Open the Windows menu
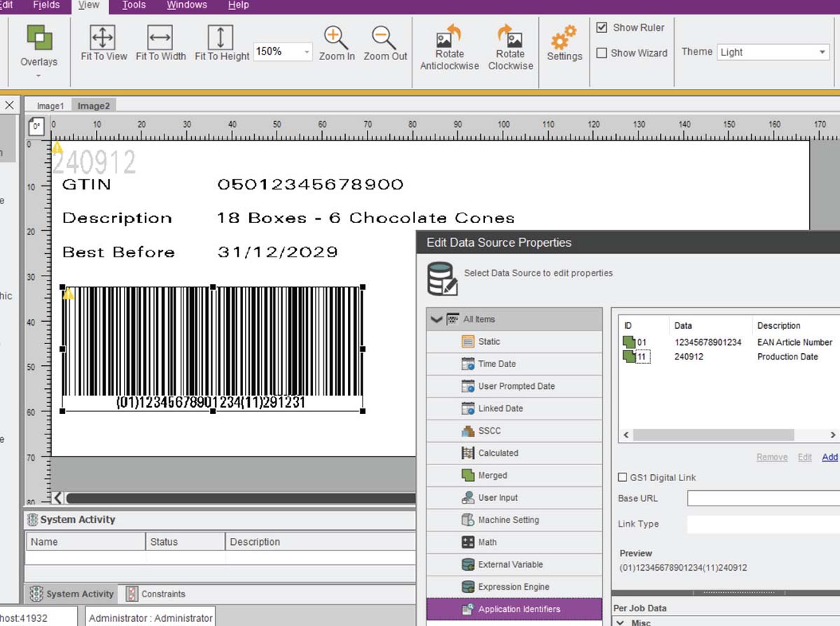The width and height of the screenshot is (840, 626). (x=187, y=5)
